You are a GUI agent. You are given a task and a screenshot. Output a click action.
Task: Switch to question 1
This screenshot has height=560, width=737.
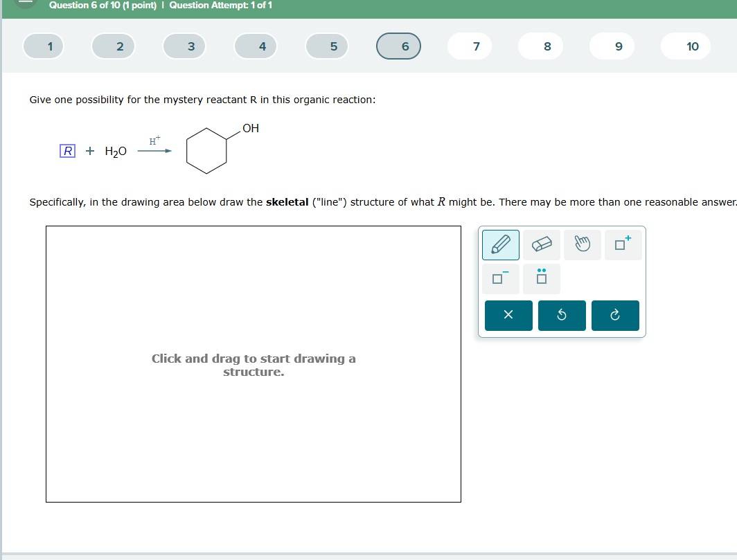click(x=43, y=46)
